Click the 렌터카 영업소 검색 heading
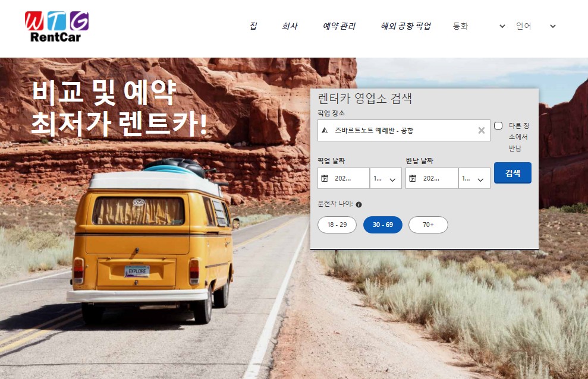Viewport: 588px width, 379px height. [365, 99]
